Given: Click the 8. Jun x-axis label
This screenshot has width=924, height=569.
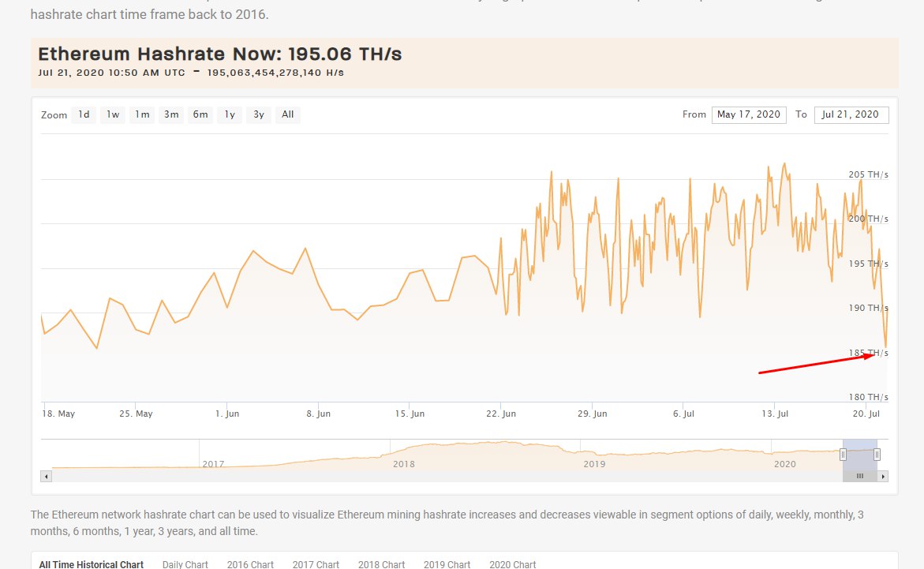Looking at the screenshot, I should 318,414.
